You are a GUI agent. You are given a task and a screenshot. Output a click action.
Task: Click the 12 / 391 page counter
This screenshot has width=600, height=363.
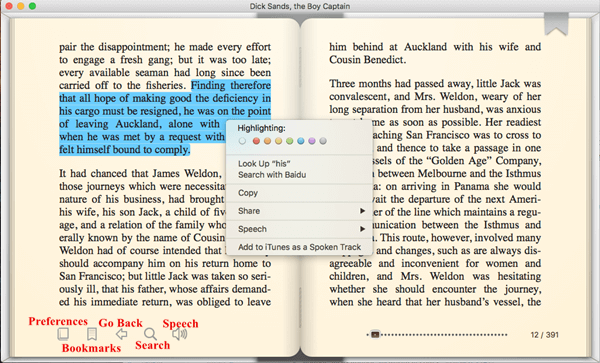tap(544, 335)
